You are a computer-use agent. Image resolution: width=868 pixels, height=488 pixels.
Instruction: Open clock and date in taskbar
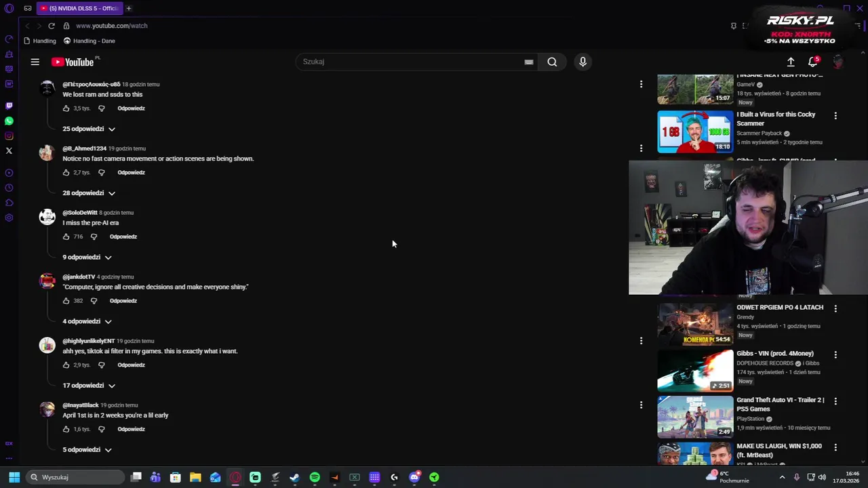tap(846, 477)
